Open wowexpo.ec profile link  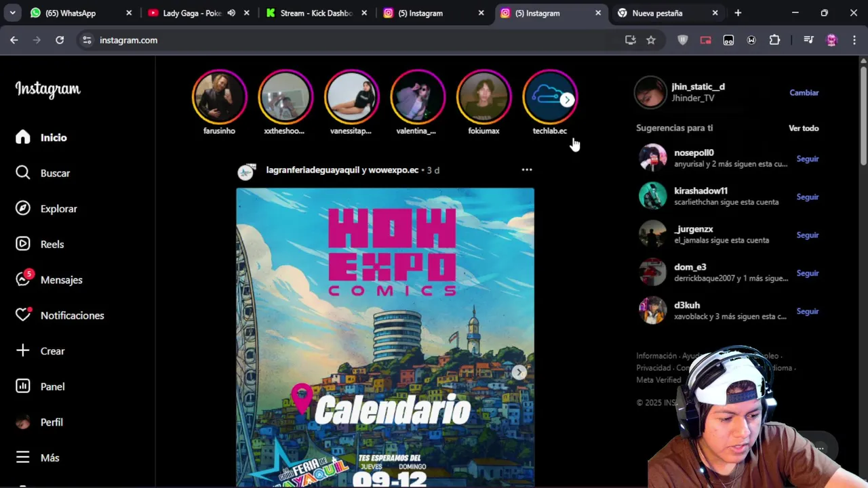393,170
